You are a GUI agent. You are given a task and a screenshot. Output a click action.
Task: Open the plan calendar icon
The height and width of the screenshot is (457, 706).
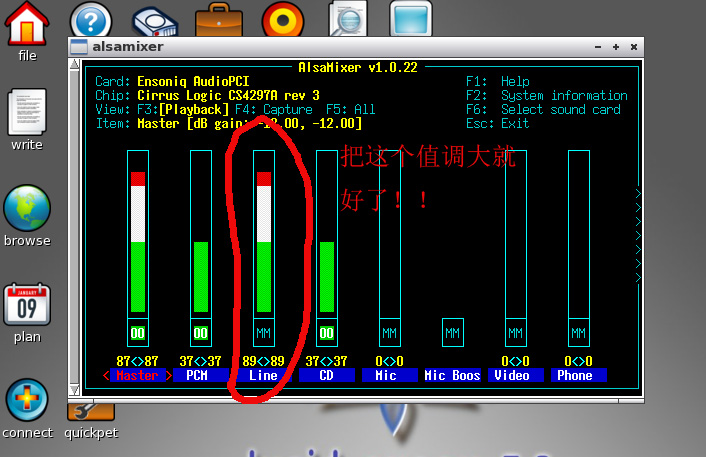[27, 305]
